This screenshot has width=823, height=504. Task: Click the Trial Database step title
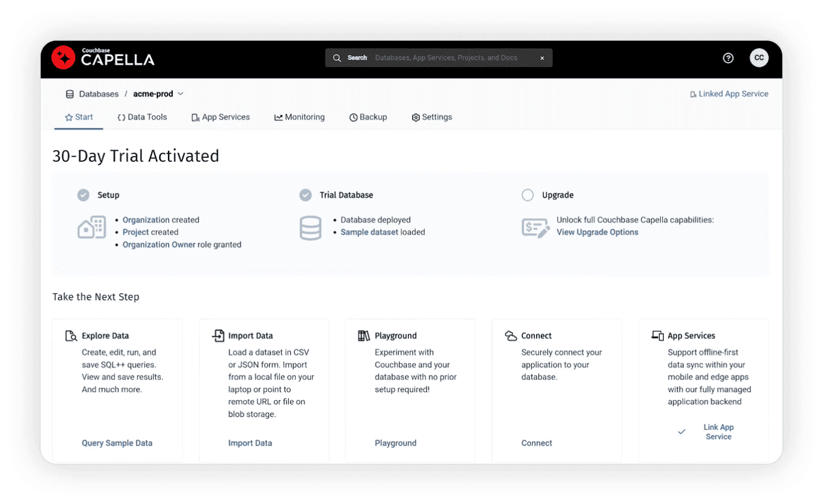pos(346,195)
